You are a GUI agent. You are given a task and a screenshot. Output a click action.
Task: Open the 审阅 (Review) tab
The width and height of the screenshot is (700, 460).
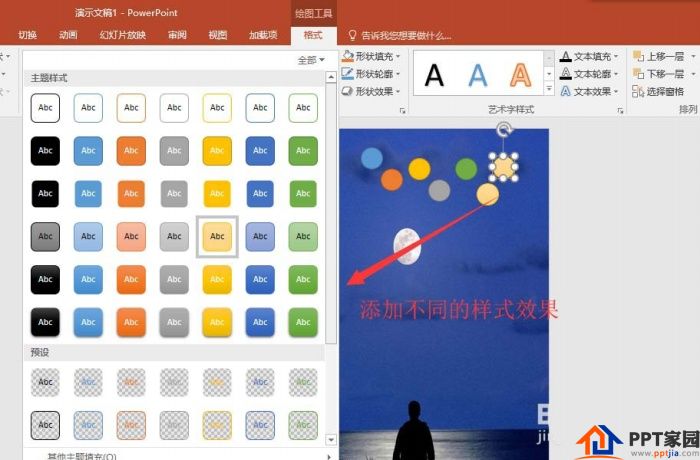tap(177, 35)
